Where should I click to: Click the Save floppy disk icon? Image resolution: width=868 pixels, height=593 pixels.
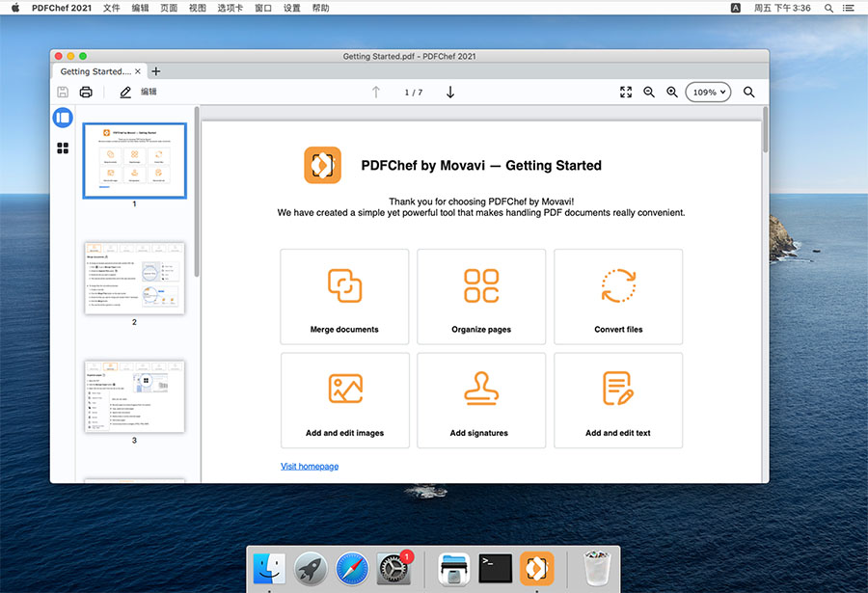click(x=63, y=92)
